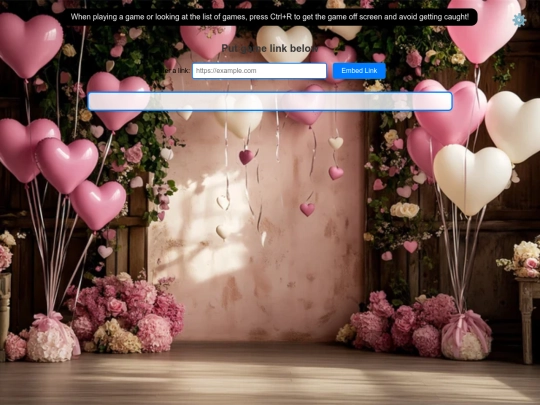Screen dimensions: 540x405
Task: Click the Embed Link button
Action: 359,71
